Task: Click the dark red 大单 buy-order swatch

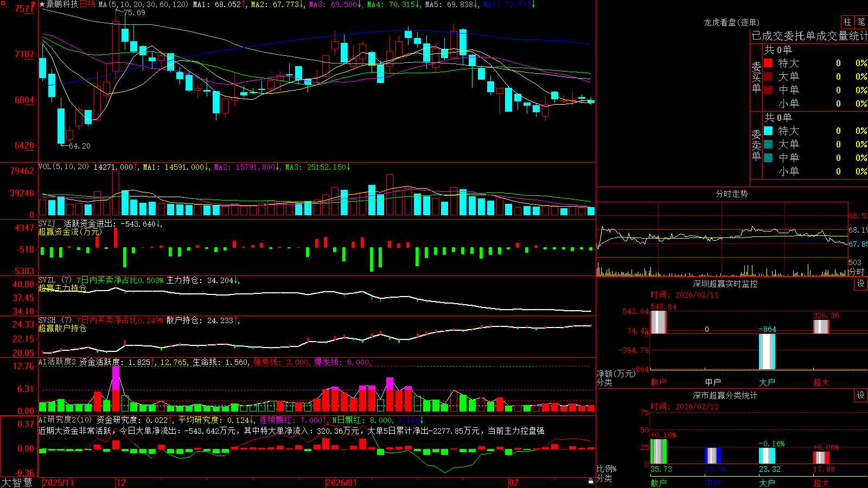Action: pyautogui.click(x=768, y=76)
